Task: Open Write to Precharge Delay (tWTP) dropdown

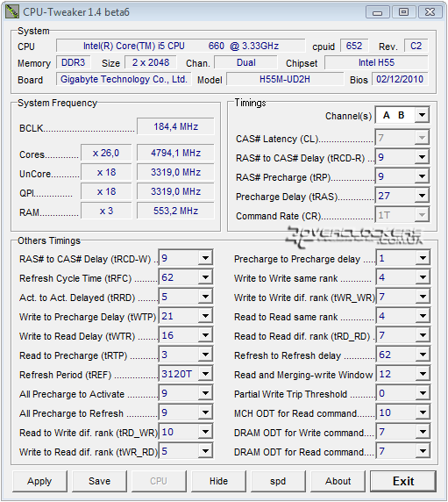Action: tap(205, 316)
